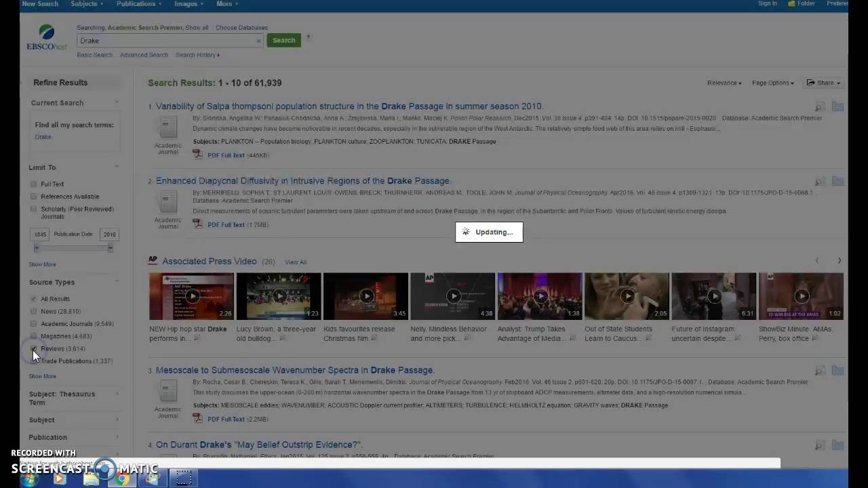Click the 1845 publication start year field

[x=41, y=235]
